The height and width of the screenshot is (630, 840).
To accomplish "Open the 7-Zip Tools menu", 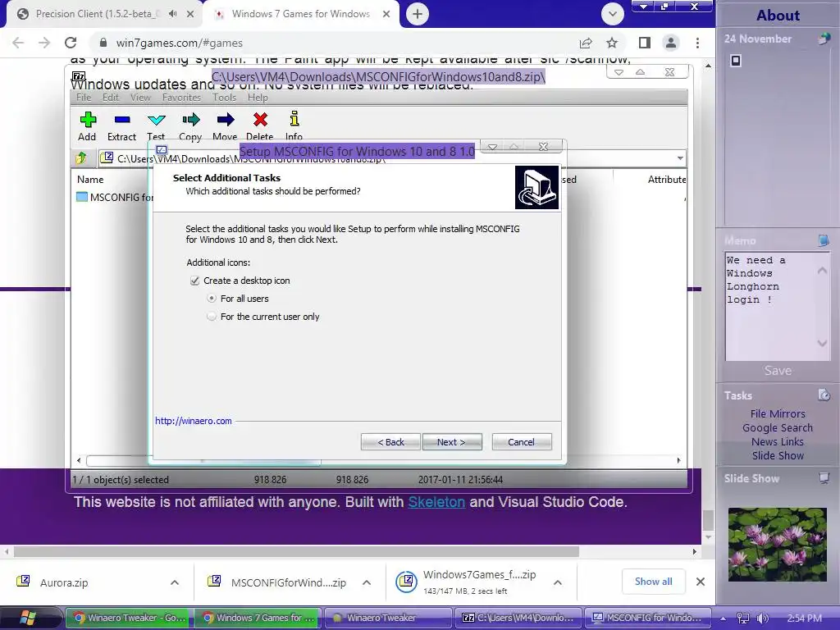I will [224, 98].
